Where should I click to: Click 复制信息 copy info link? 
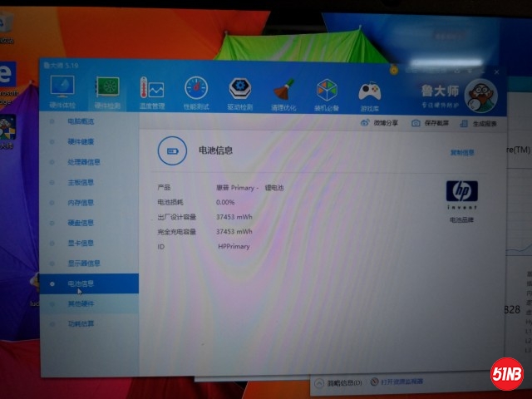(x=461, y=153)
